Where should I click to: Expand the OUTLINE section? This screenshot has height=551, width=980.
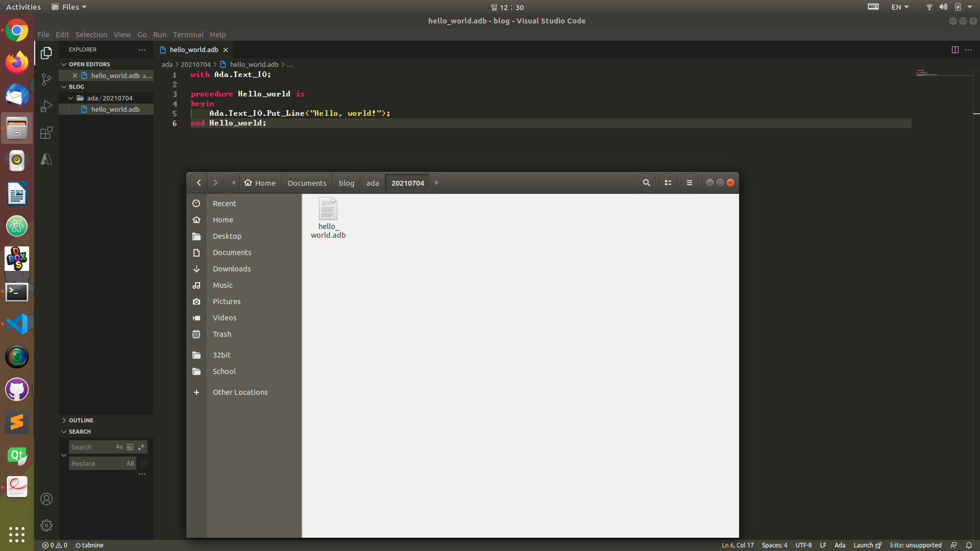pyautogui.click(x=81, y=420)
